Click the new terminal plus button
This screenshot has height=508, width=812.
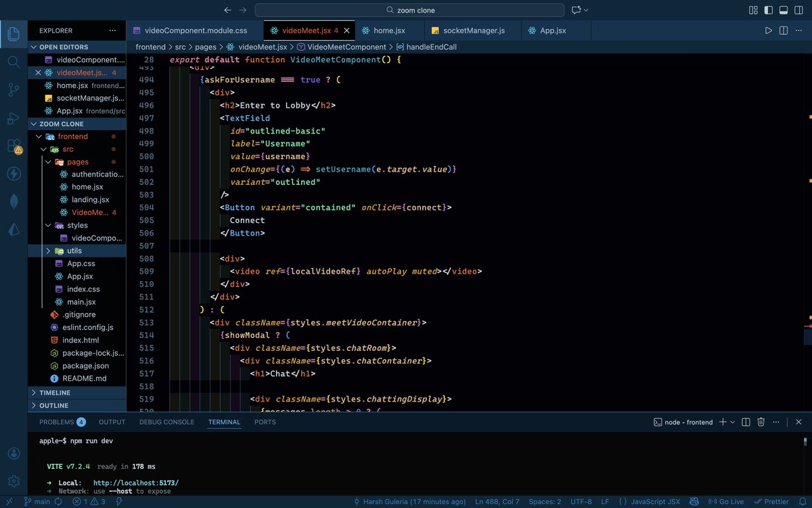pyautogui.click(x=723, y=422)
